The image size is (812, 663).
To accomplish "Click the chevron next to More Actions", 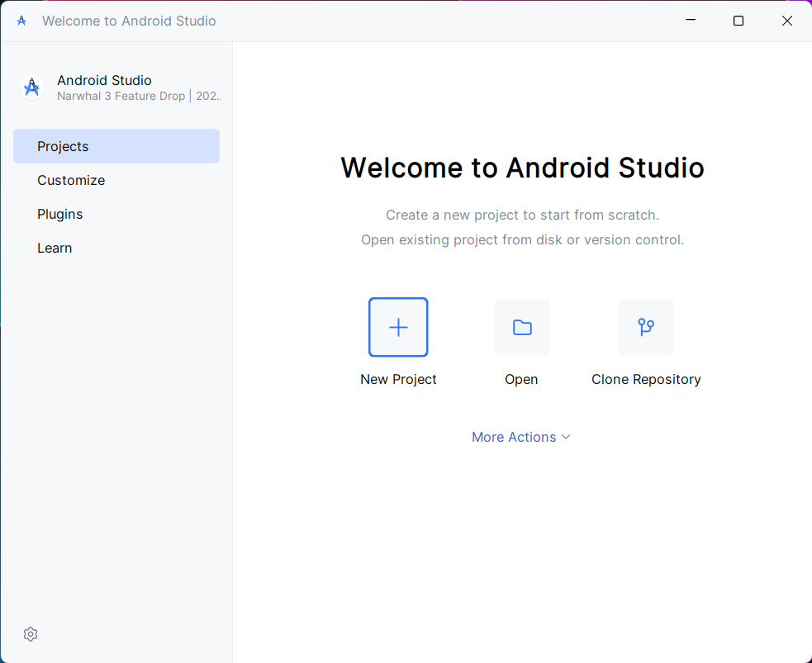I will 566,437.
